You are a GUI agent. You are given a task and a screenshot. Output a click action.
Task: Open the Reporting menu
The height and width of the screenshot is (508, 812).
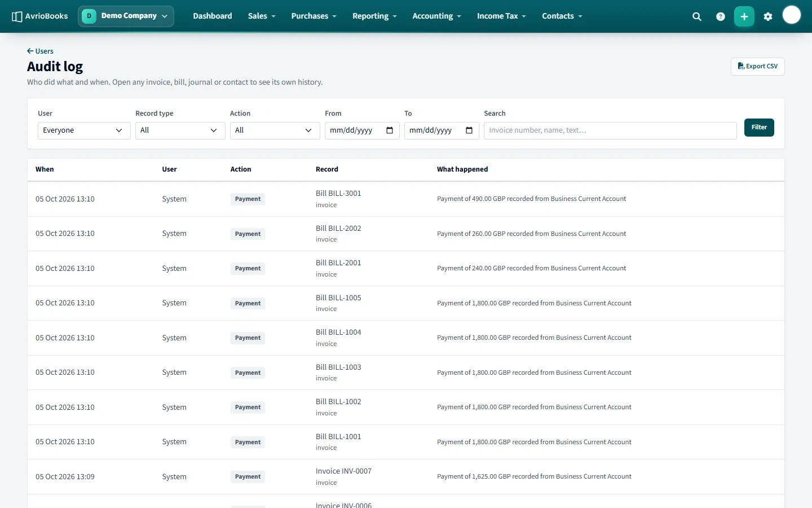click(x=375, y=16)
